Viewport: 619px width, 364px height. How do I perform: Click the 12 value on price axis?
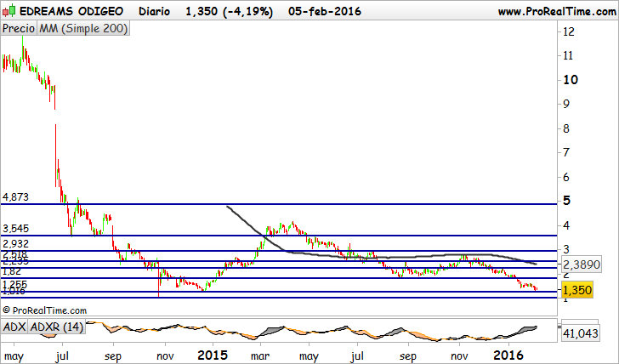tap(569, 31)
